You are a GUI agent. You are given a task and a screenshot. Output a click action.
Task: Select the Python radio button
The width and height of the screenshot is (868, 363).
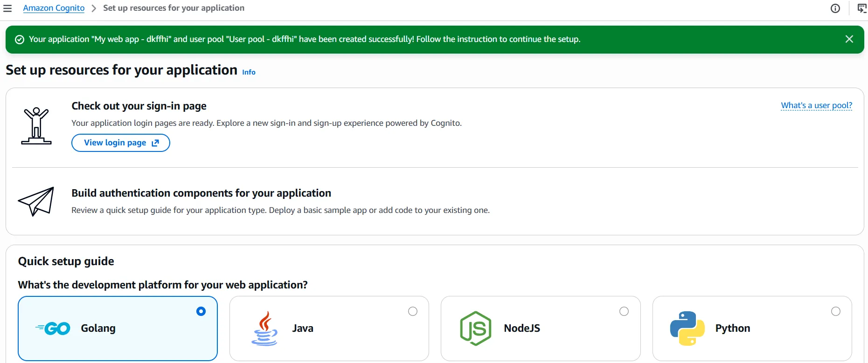click(836, 311)
